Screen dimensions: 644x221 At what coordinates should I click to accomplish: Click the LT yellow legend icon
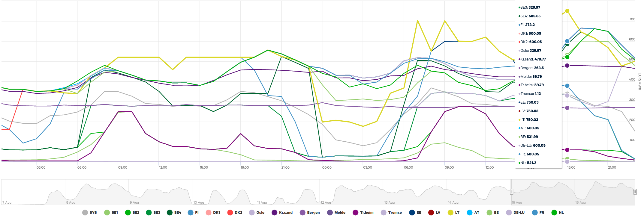450,213
